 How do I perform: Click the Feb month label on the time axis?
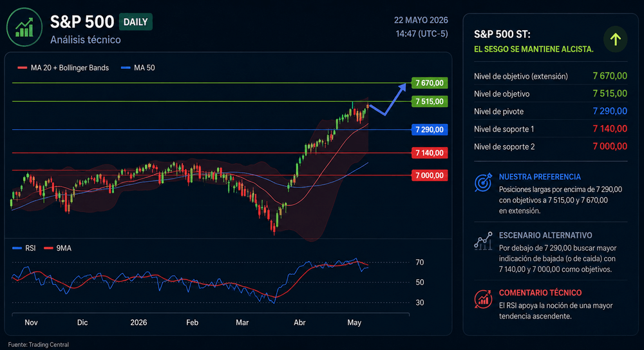point(192,323)
